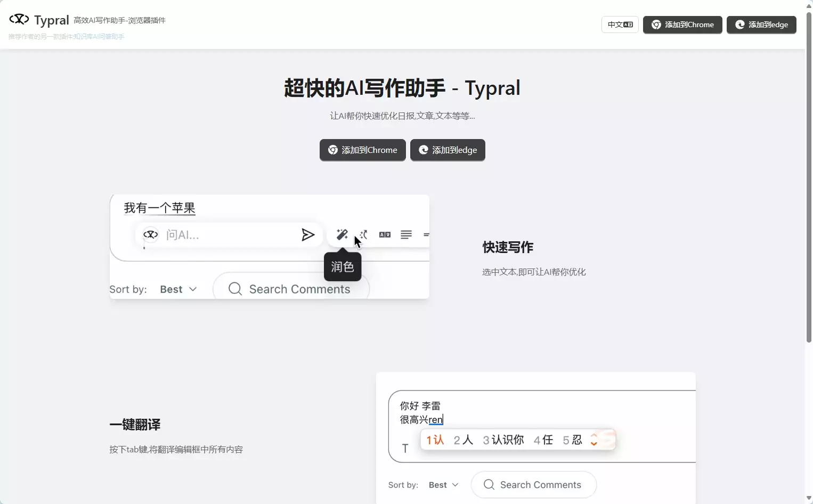This screenshot has height=504, width=813.
Task: Select IME candidate 3 认识你
Action: click(503, 440)
